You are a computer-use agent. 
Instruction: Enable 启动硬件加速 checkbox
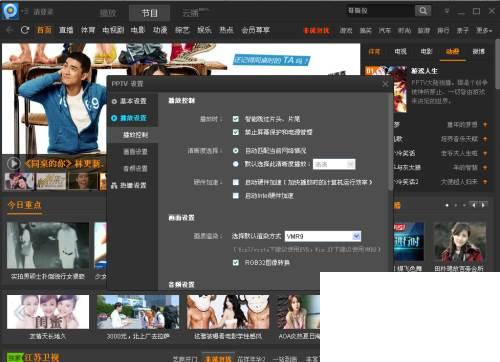coord(236,182)
